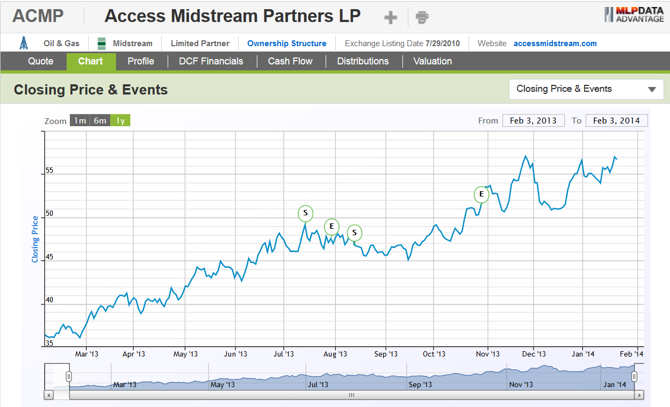Image resolution: width=670 pixels, height=407 pixels.
Task: Click the right navigator range handle
Action: (634, 376)
